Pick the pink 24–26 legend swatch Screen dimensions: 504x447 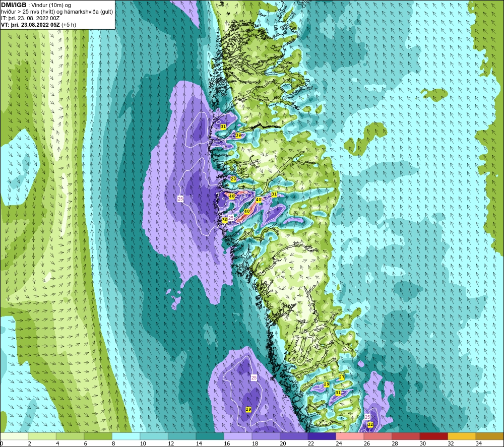350,436
